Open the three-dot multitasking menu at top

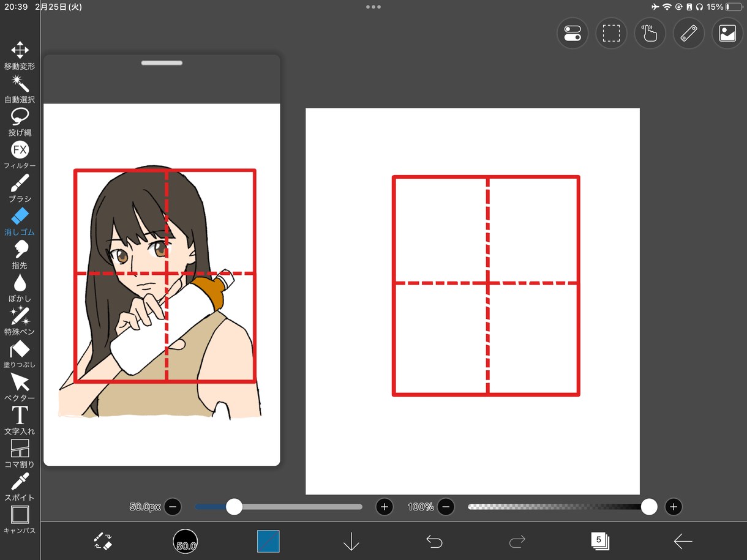(x=373, y=7)
